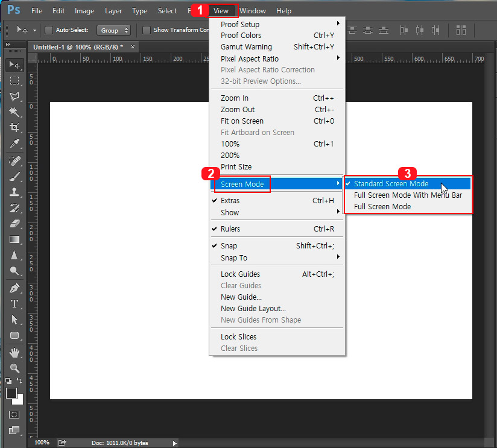
Task: Open status bar info arrow menu
Action: click(174, 443)
